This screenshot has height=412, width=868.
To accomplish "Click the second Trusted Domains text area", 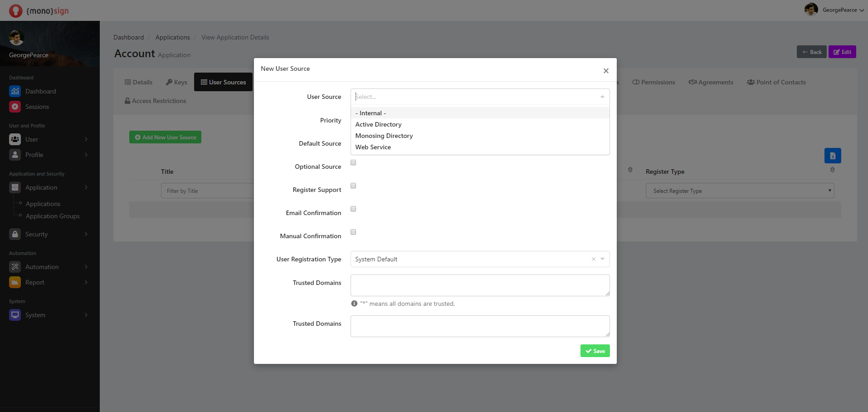I will [x=480, y=326].
